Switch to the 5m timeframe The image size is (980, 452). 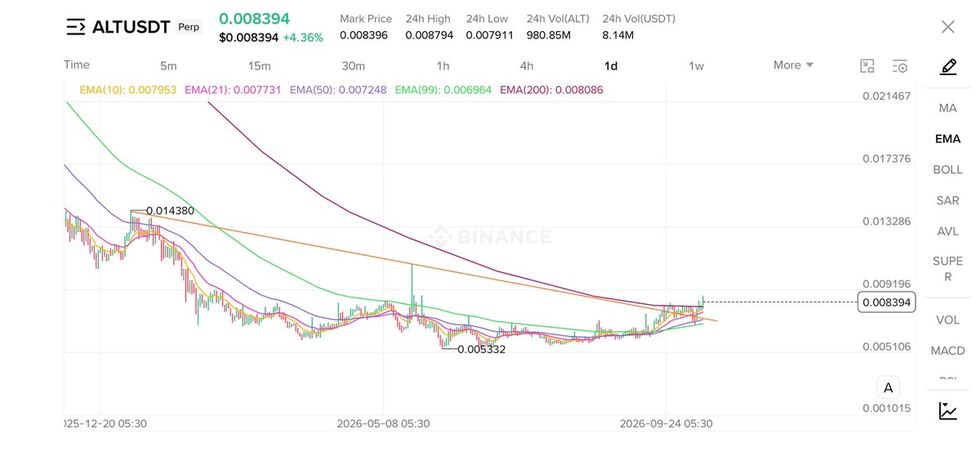168,65
